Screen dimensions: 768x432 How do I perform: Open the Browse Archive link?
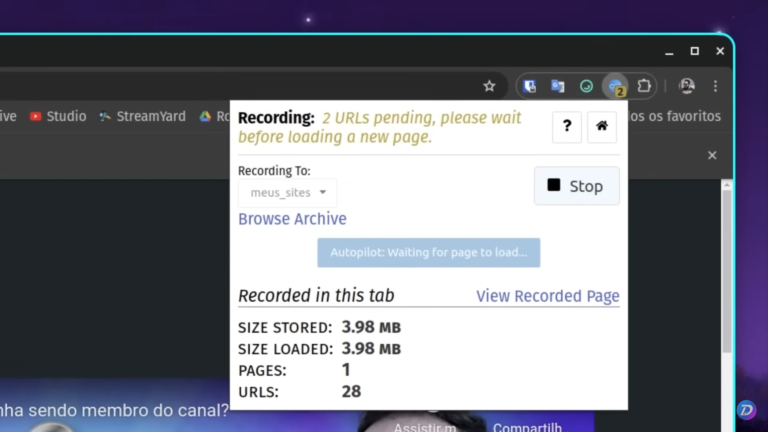point(292,219)
